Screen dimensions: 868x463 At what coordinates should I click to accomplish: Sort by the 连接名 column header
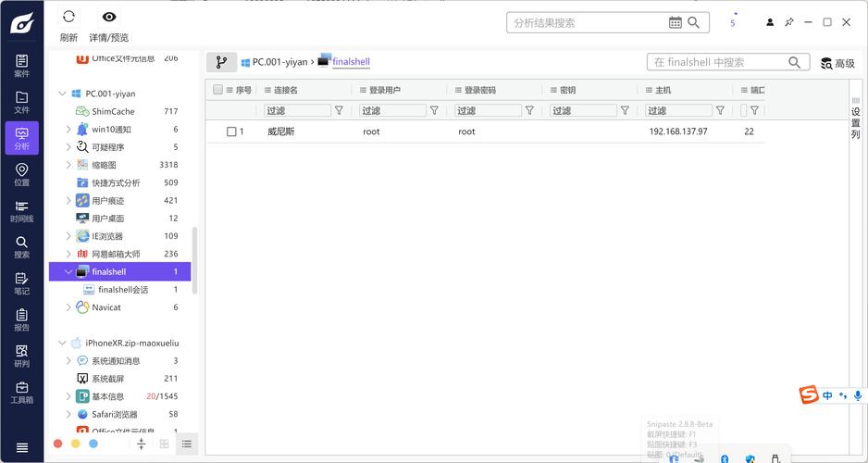click(x=286, y=90)
